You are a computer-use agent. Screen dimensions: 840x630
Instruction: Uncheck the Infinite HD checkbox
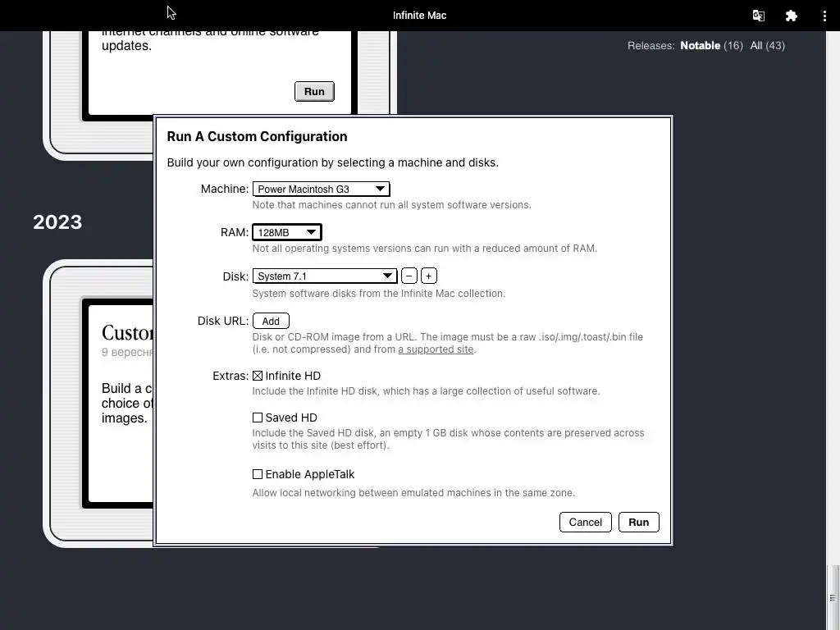pos(258,376)
